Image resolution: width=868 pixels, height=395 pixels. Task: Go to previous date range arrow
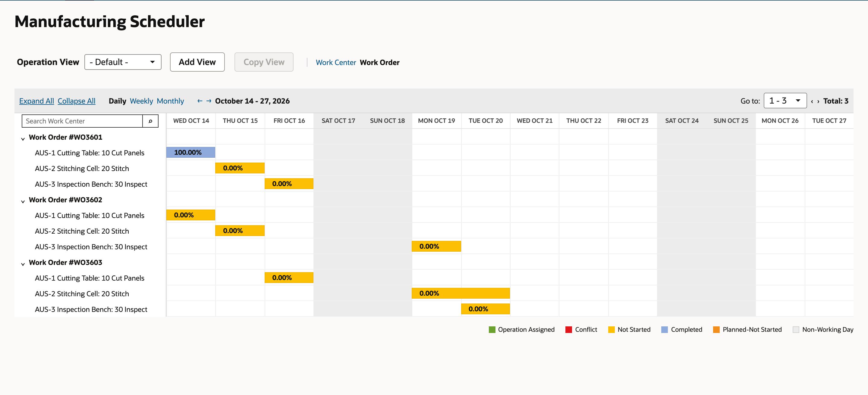coord(200,101)
